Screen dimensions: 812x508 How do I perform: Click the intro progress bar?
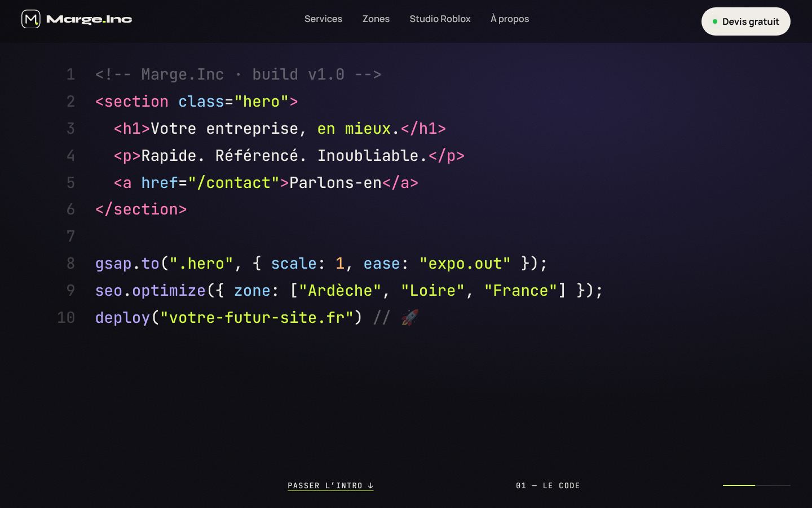coord(757,485)
